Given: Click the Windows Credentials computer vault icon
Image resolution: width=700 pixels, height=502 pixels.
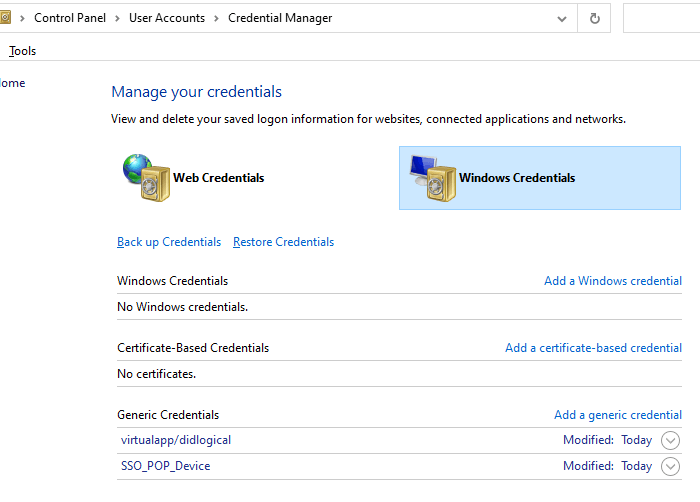Looking at the screenshot, I should click(433, 177).
